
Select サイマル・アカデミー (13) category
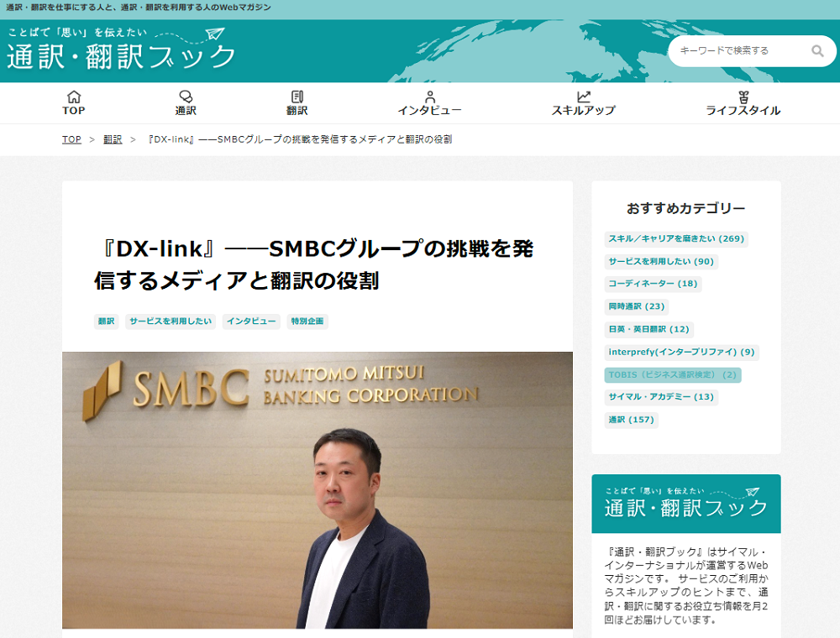[661, 397]
